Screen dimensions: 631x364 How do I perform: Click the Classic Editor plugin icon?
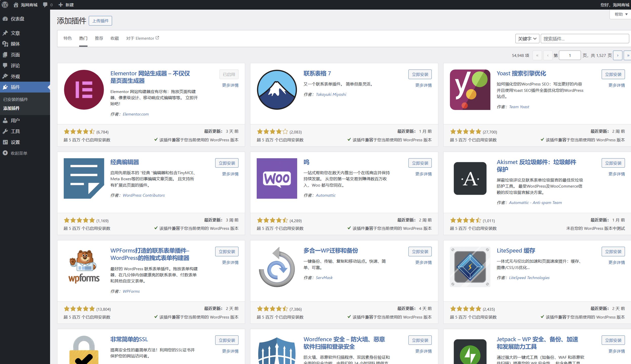84,178
